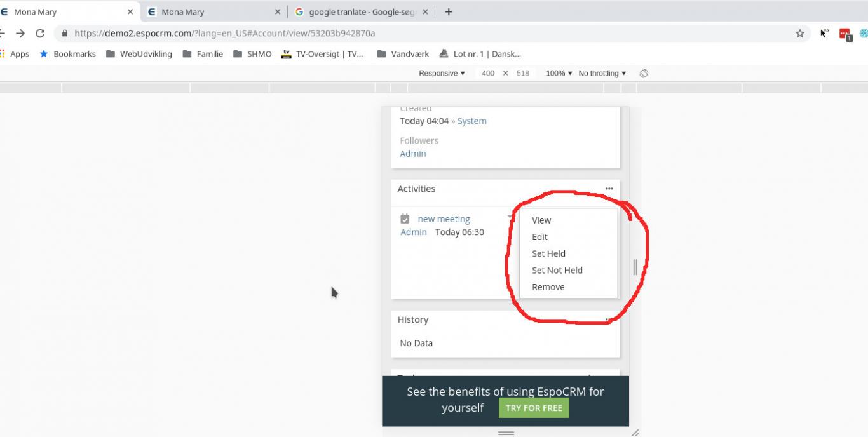Click the calendar icon beside new meeting
The height and width of the screenshot is (437, 868).
[405, 219]
